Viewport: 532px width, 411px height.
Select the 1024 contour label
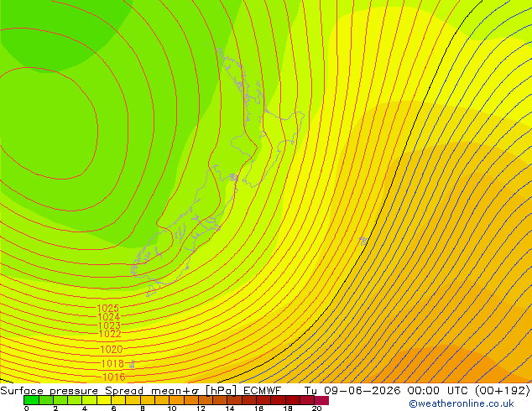point(108,317)
